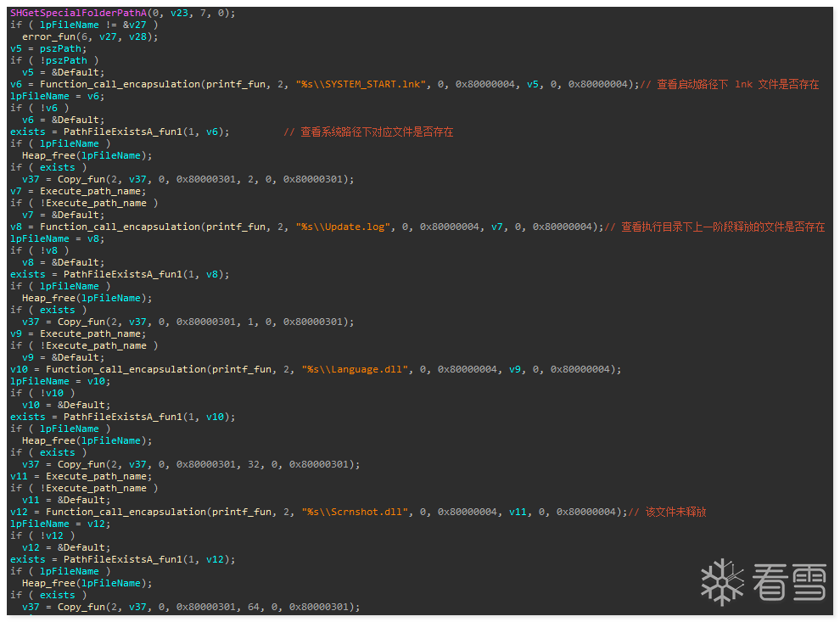
Task: Click the Copy_fun call with argument 64
Action: click(x=191, y=607)
